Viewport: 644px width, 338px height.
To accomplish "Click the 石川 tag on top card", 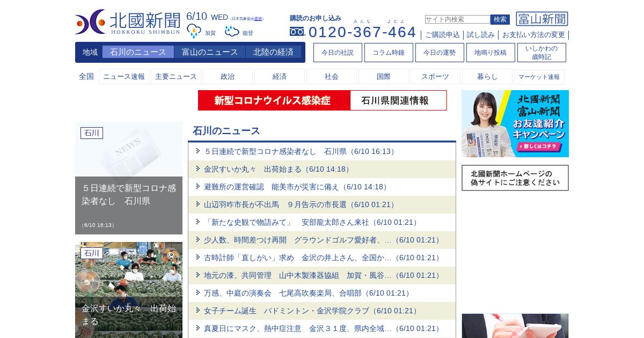I will pyautogui.click(x=92, y=133).
